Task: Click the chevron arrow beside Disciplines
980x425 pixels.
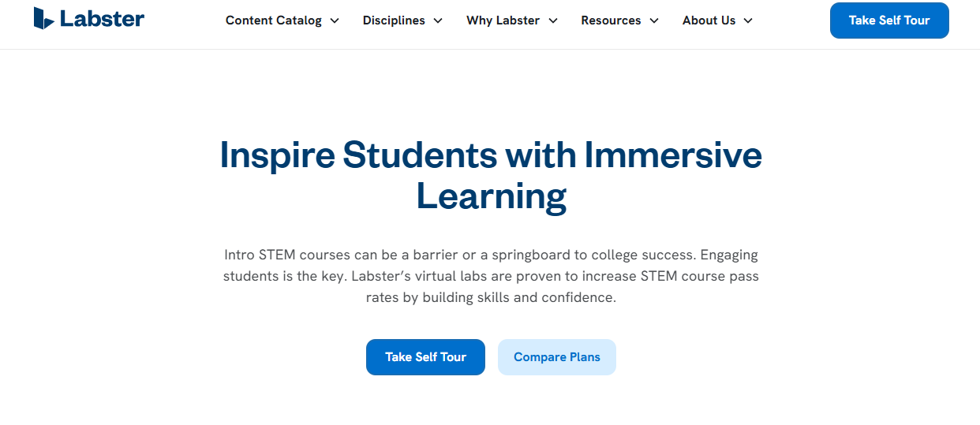Action: pos(438,21)
